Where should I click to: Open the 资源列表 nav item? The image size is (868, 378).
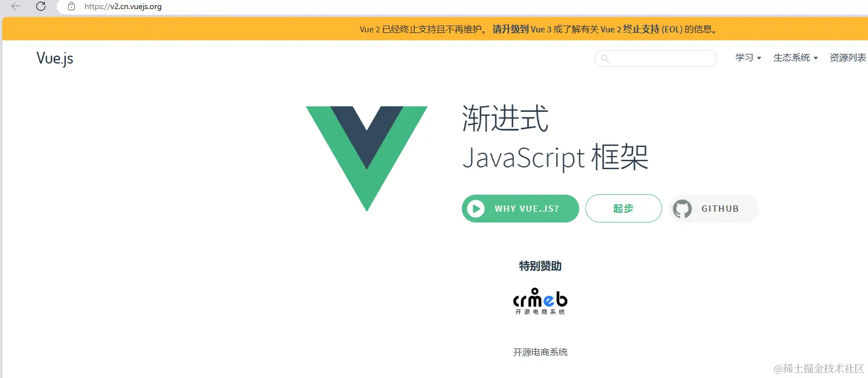pos(848,58)
